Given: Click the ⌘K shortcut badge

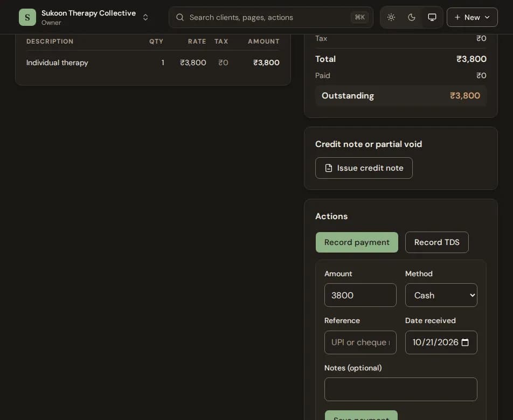Looking at the screenshot, I should (359, 17).
